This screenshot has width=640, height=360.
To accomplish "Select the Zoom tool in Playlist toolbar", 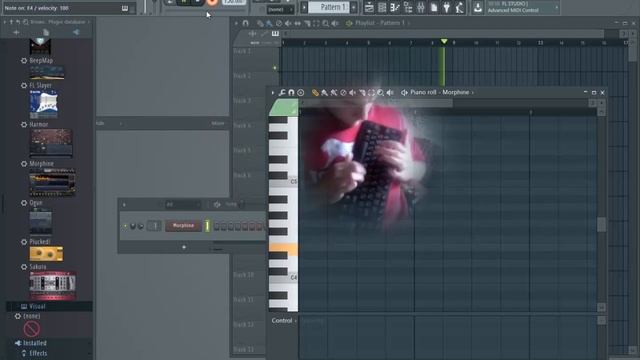I will 325,23.
